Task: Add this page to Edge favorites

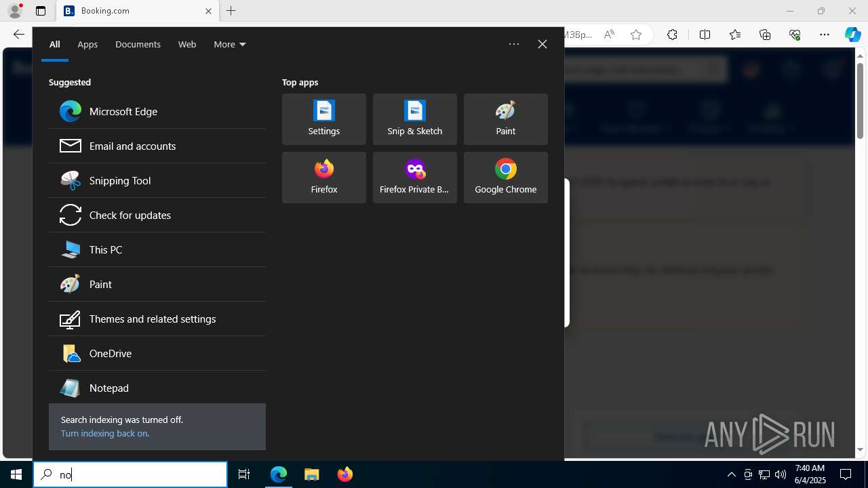Action: 636,35
